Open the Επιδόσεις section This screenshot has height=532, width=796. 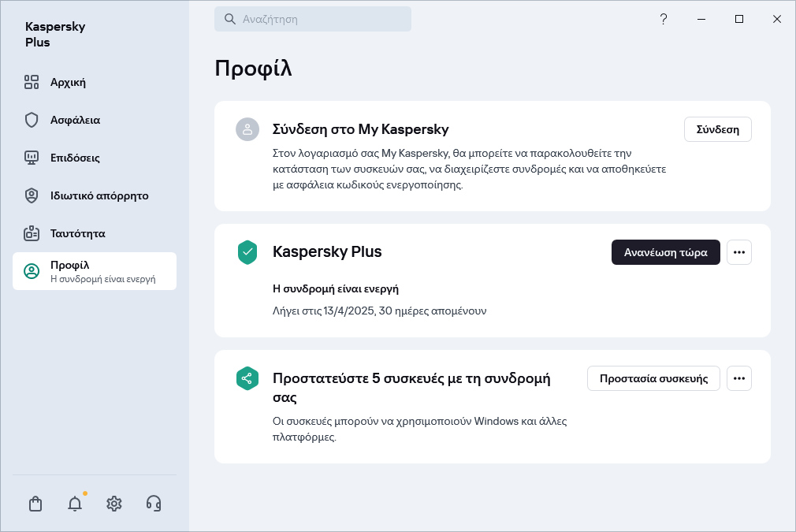pos(75,158)
